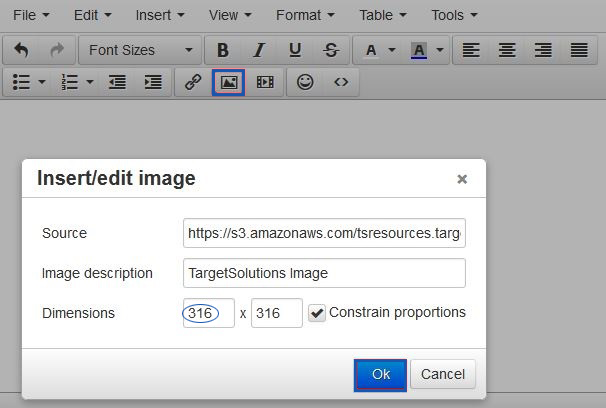Uncheck the Constrain proportions checkbox
The image size is (606, 408).
[317, 313]
